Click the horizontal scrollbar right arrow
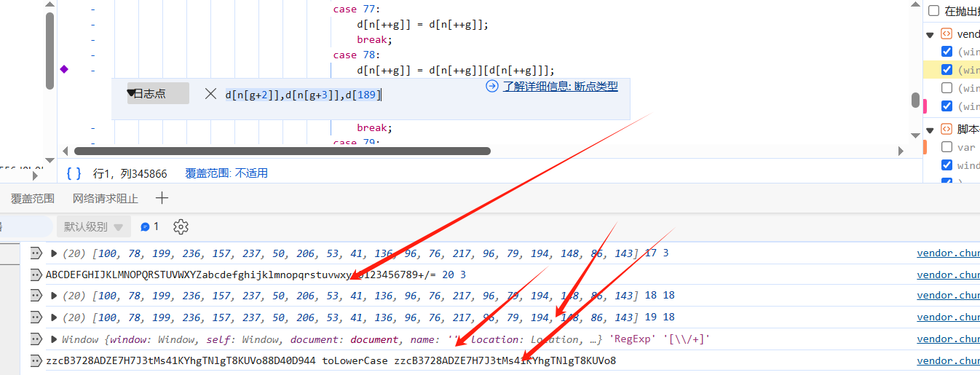Screen dimensions: 980x375 click(901, 151)
